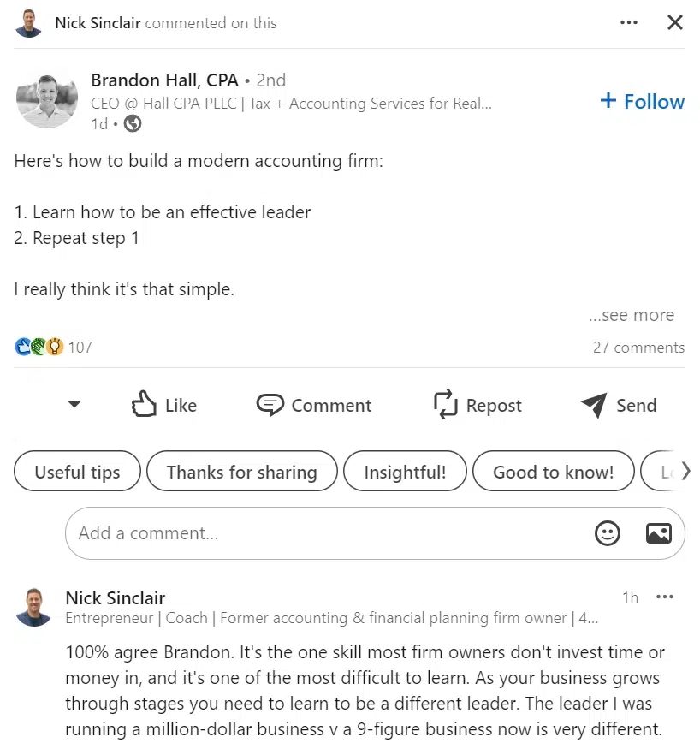Click the Comment speech bubble icon
Screen dimensions: 700x749
pos(270,405)
